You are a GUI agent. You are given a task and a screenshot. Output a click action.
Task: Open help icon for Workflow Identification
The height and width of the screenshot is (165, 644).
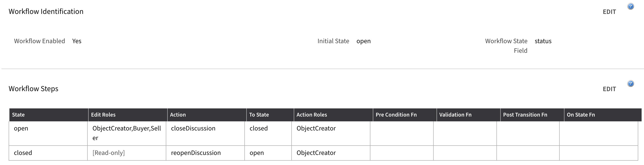(631, 6)
